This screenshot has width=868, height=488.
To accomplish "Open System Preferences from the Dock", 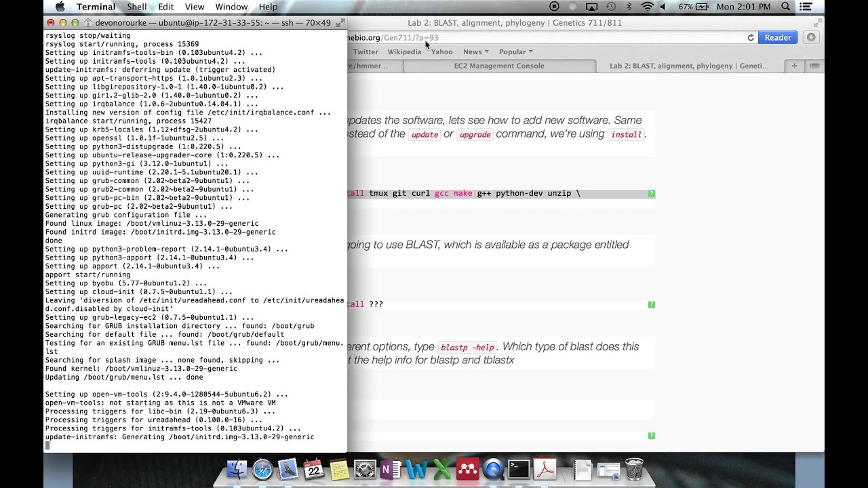I will tap(365, 470).
